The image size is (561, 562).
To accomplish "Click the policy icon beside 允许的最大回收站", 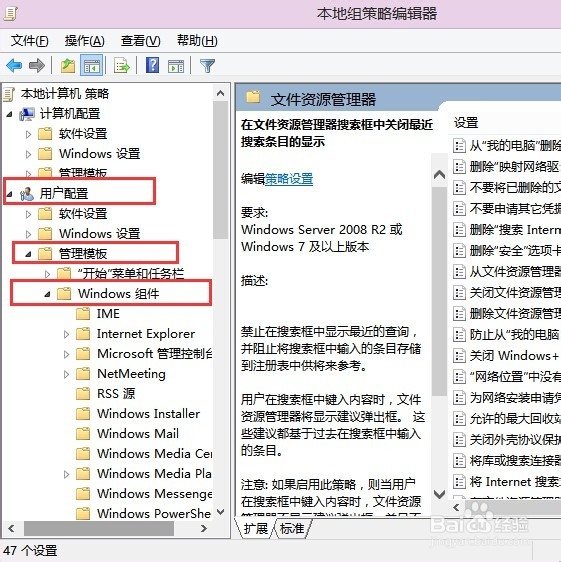I will coord(459,419).
